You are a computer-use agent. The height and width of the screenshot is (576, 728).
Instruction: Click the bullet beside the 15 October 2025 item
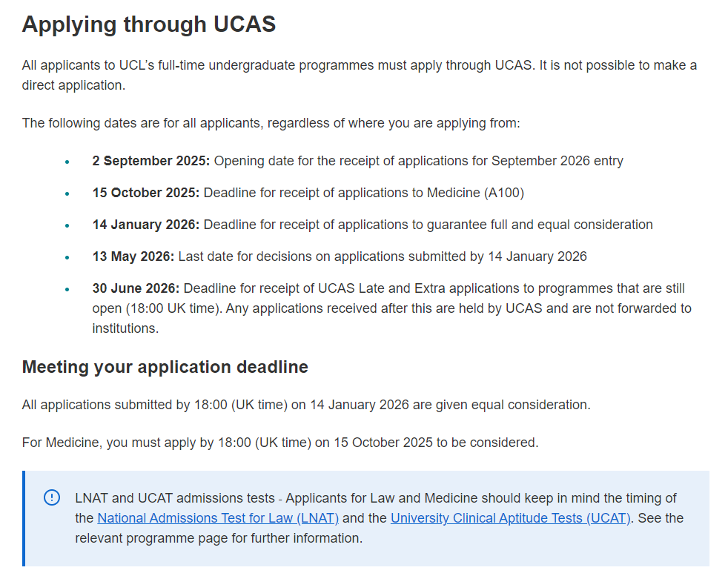click(67, 193)
